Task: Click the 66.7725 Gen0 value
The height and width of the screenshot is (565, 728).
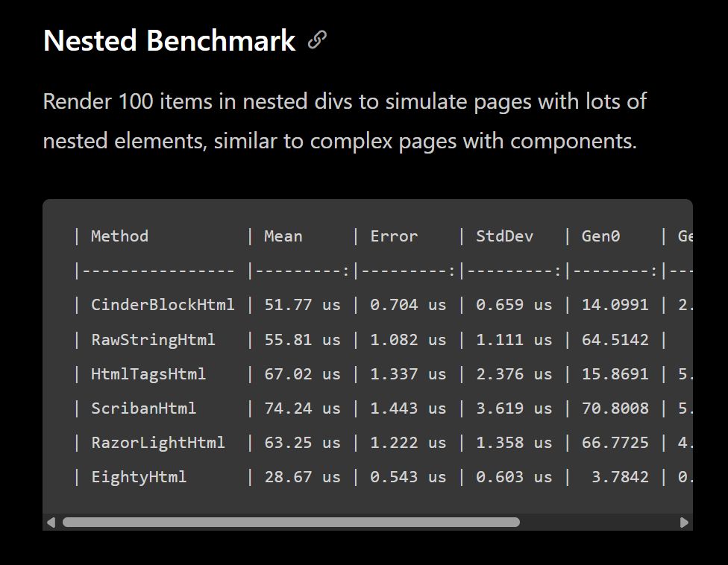Action: click(615, 443)
